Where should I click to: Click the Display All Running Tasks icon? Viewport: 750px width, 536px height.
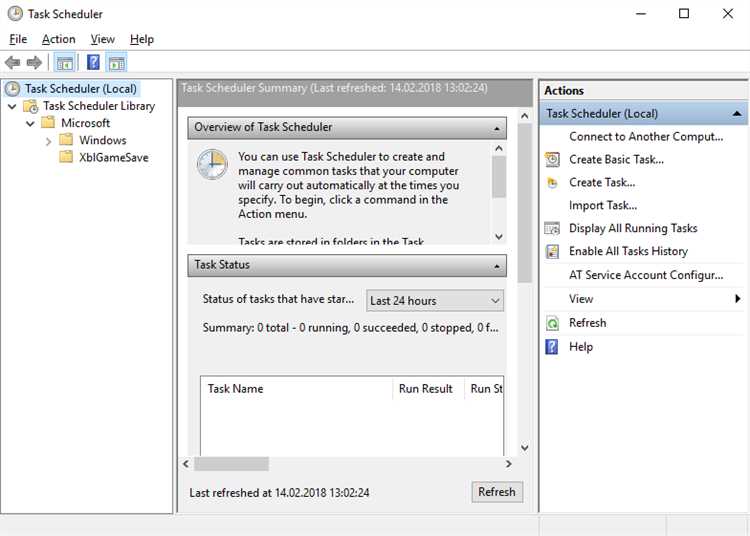[x=552, y=229]
